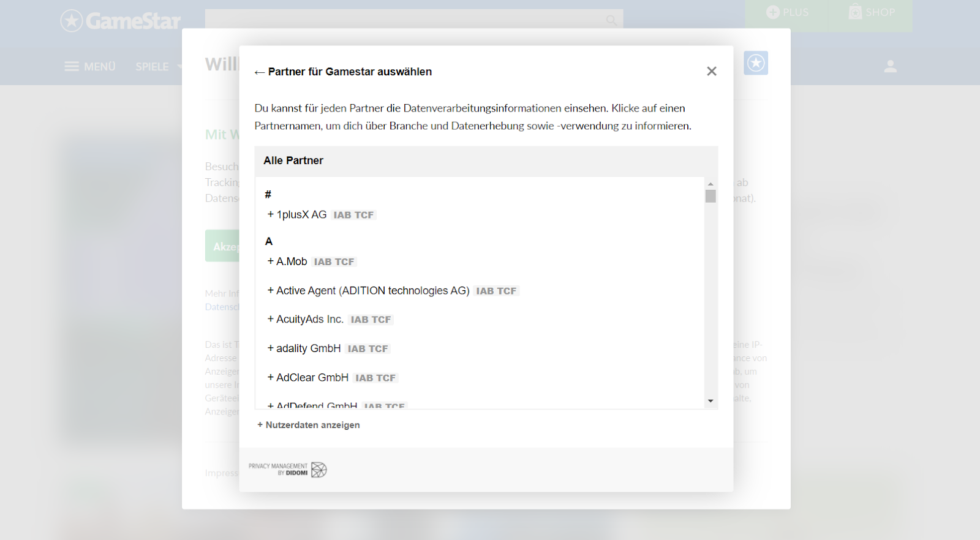Click the IAB TCF tag next to AcuityAds Inc.
The height and width of the screenshot is (540, 980).
click(371, 320)
